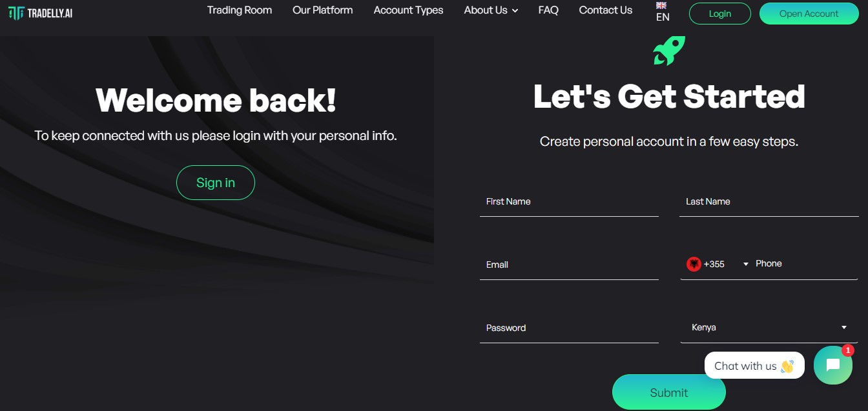Viewport: 868px width, 411px height.
Task: Click the UK flag language icon
Action: point(661,5)
